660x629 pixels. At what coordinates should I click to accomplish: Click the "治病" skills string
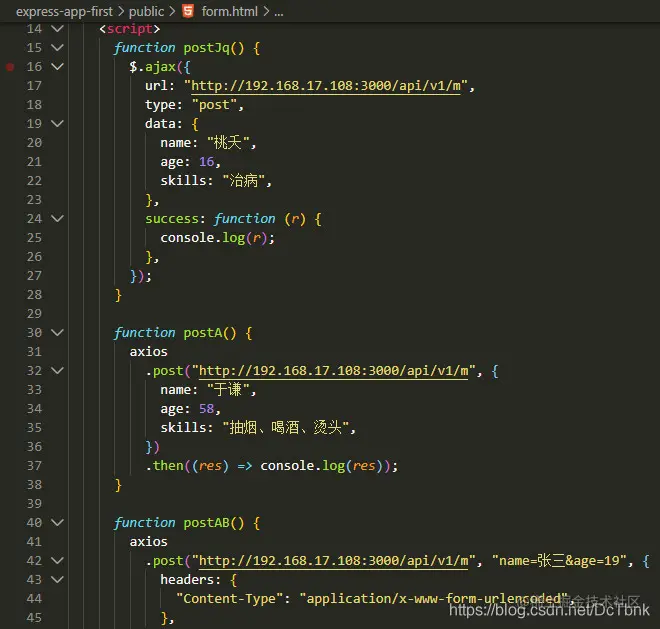click(x=244, y=181)
